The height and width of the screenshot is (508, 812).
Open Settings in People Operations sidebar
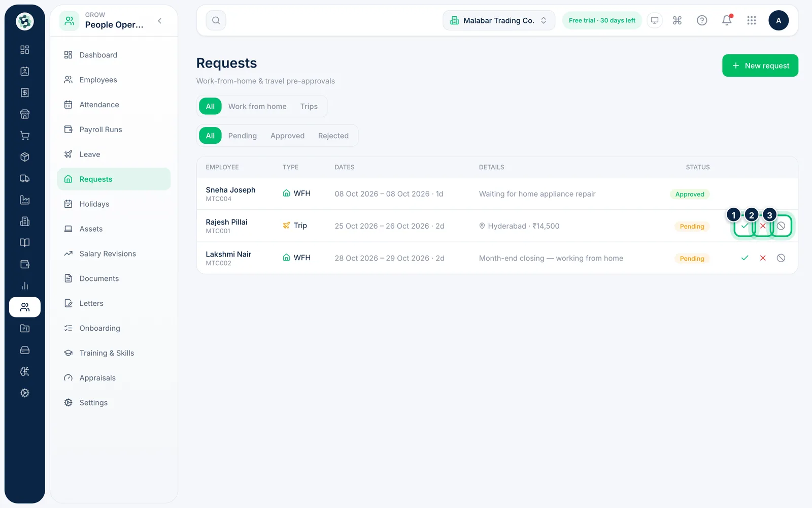click(x=114, y=403)
